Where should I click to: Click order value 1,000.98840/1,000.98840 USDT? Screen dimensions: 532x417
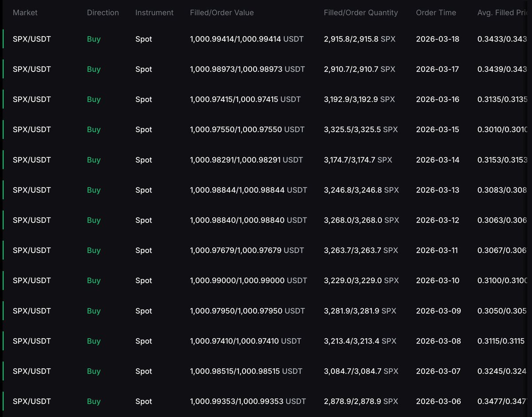(x=248, y=220)
